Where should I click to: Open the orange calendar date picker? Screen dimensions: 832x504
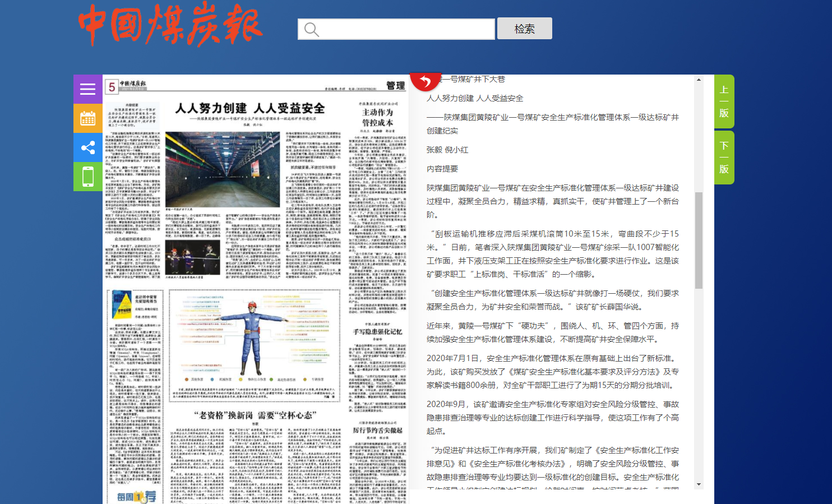coord(87,118)
